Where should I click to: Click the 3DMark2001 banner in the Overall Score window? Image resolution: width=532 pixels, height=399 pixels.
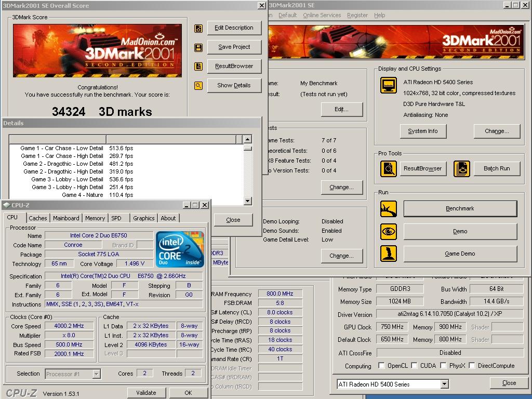tap(97, 50)
